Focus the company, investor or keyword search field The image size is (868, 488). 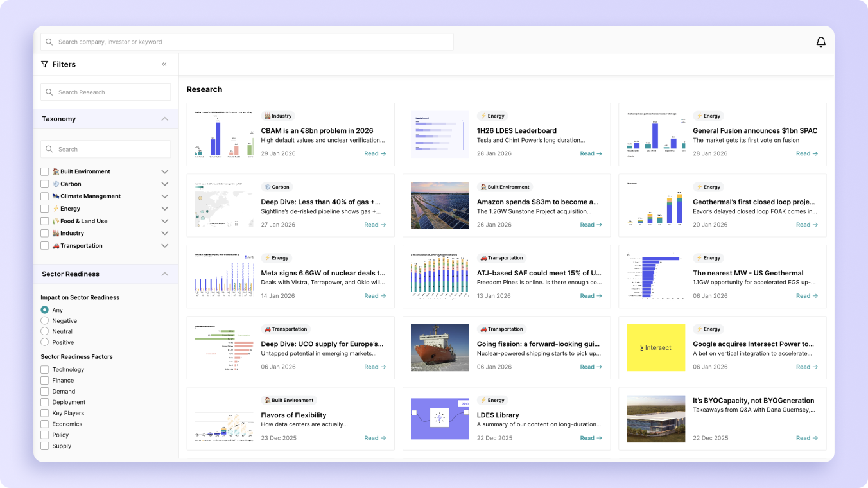tap(247, 42)
